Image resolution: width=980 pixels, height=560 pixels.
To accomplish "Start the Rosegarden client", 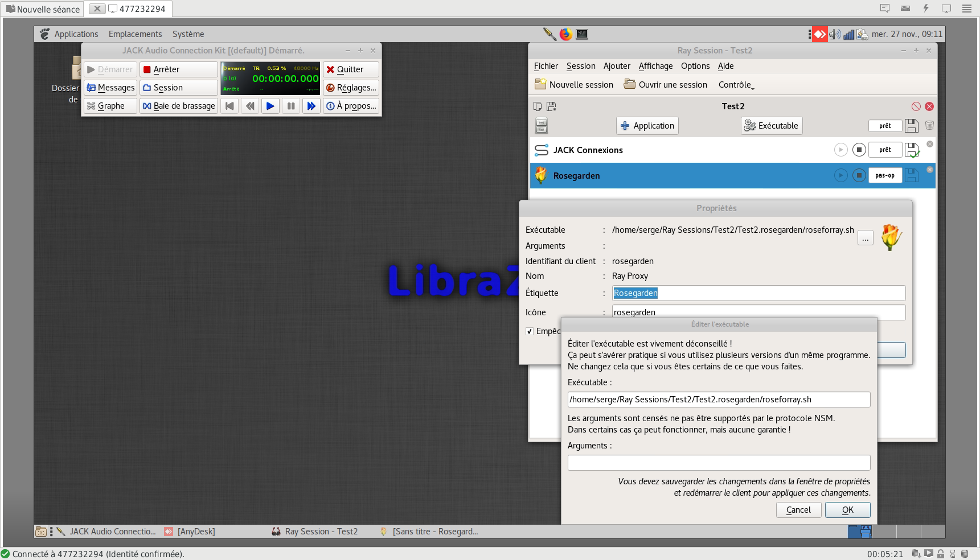I will [840, 175].
